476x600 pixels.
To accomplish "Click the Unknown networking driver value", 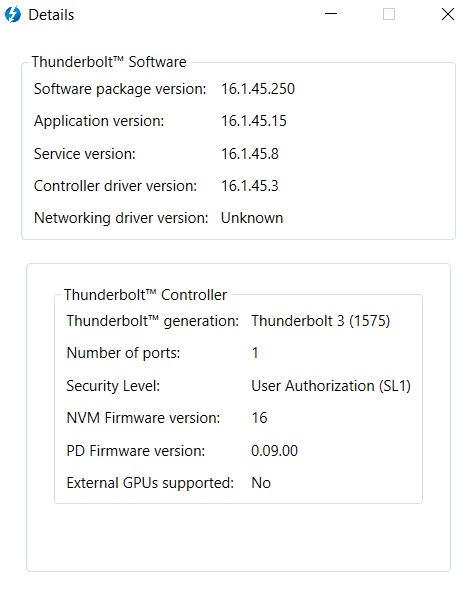I will pos(252,218).
